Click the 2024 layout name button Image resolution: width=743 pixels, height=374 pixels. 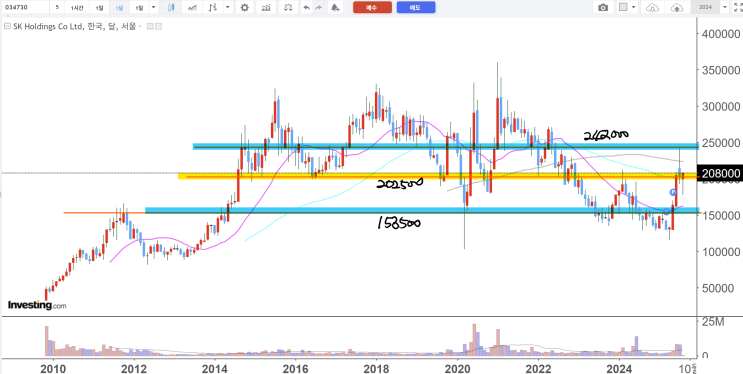coord(706,7)
